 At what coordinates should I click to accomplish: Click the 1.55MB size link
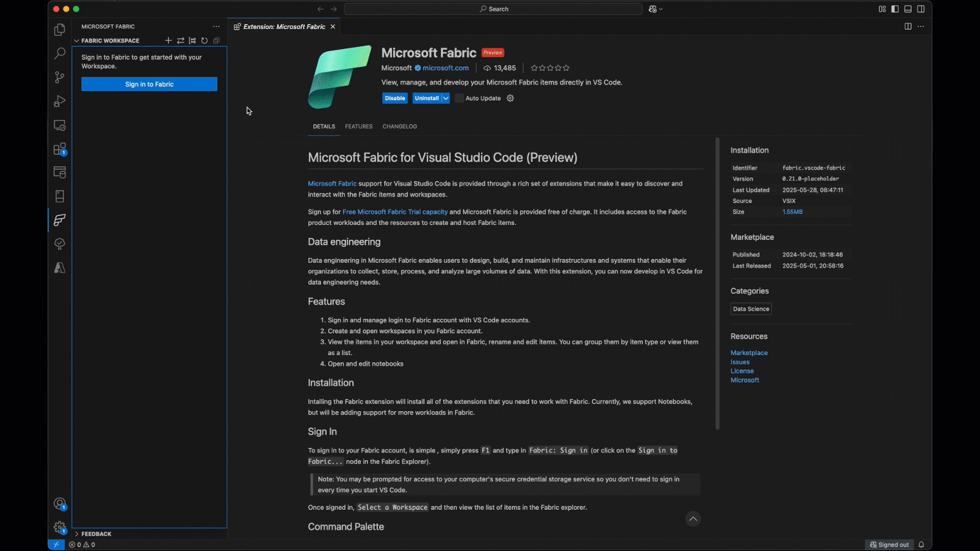point(792,212)
